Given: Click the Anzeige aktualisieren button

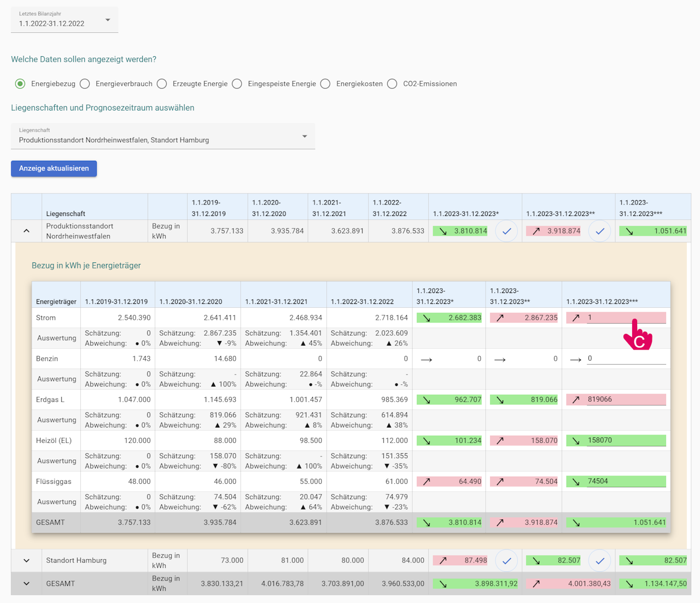Looking at the screenshot, I should point(54,168).
